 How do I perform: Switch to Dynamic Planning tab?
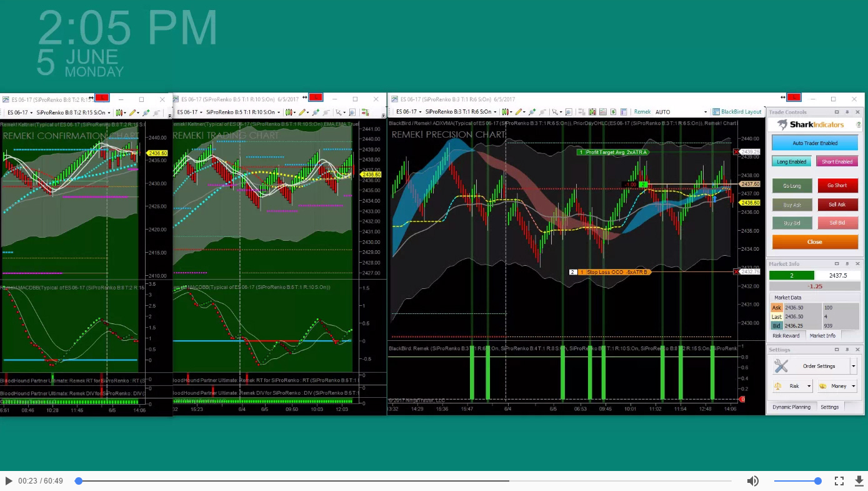click(x=791, y=407)
